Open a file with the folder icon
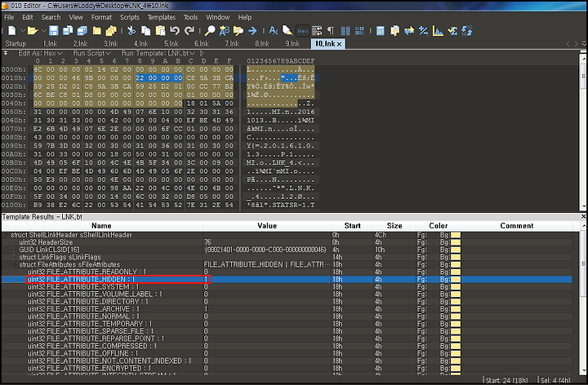This screenshot has height=385, width=588. 33,31
